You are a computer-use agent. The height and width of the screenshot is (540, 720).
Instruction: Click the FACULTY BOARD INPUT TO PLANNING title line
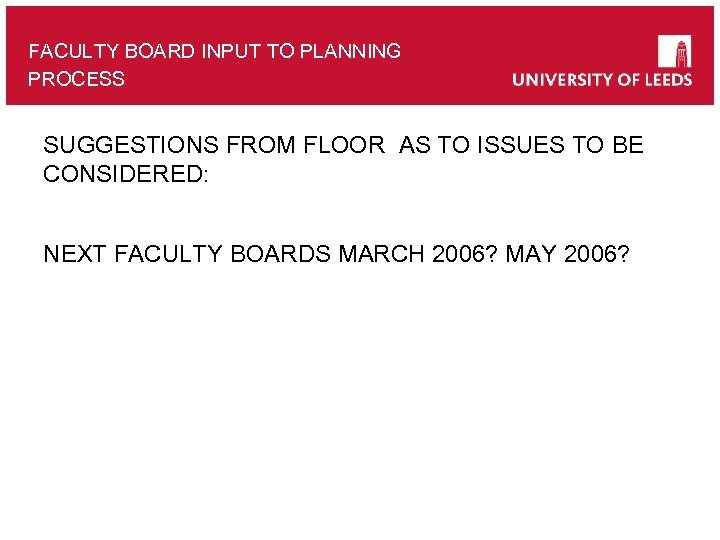click(x=215, y=51)
